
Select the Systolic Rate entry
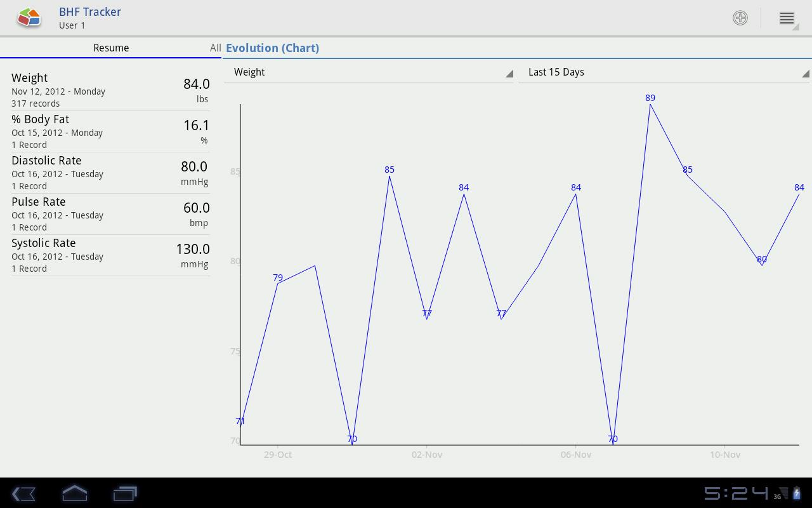(110, 255)
